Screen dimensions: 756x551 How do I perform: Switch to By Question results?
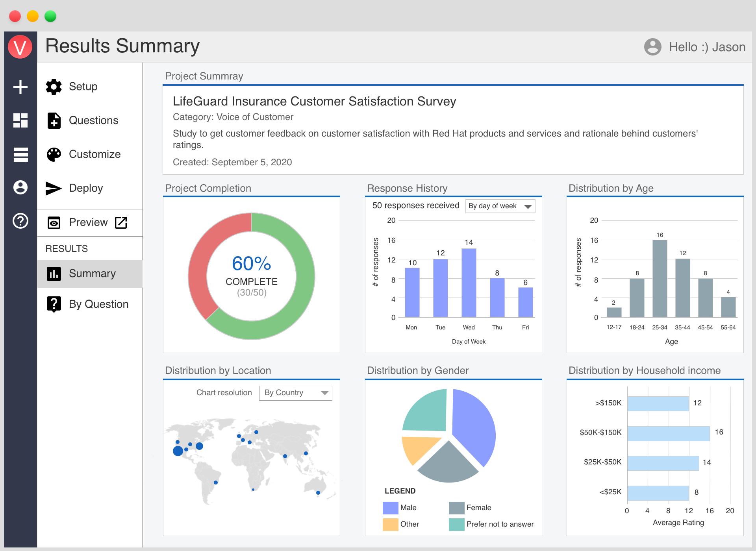click(98, 304)
